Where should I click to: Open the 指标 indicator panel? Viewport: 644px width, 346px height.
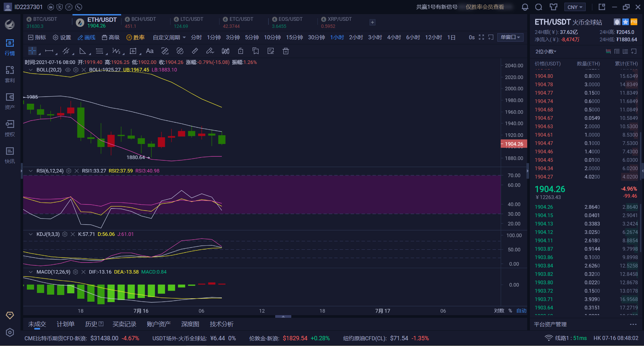[x=37, y=37]
